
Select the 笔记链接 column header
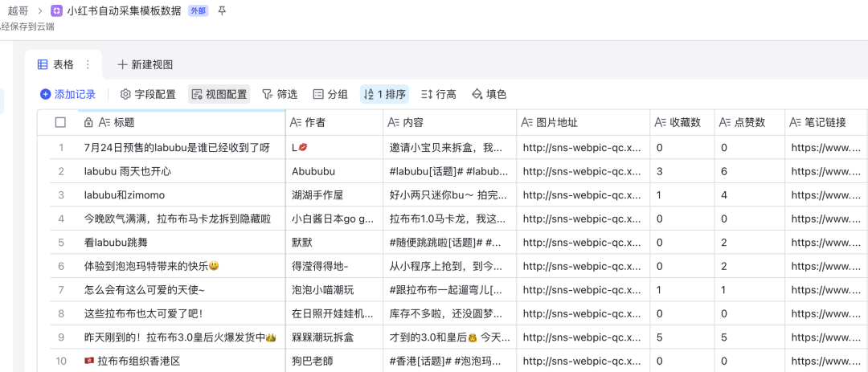[825, 122]
